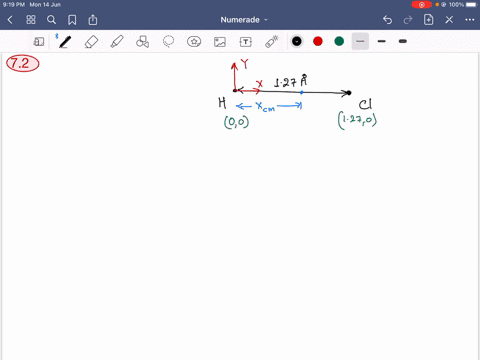The width and height of the screenshot is (480, 360).
Task: Toggle the zoom window tool
Action: coord(39,42)
